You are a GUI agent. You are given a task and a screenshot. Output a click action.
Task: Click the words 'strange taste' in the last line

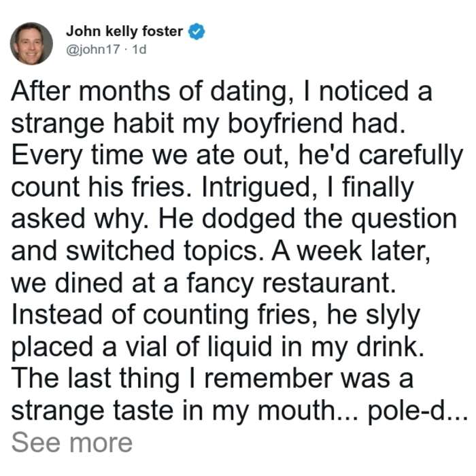pos(92,411)
